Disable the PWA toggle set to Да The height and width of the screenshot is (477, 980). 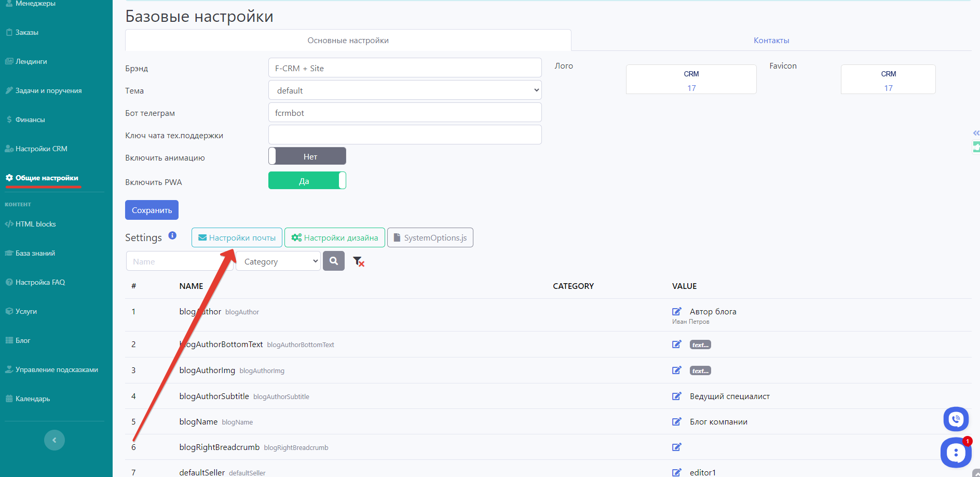click(307, 181)
